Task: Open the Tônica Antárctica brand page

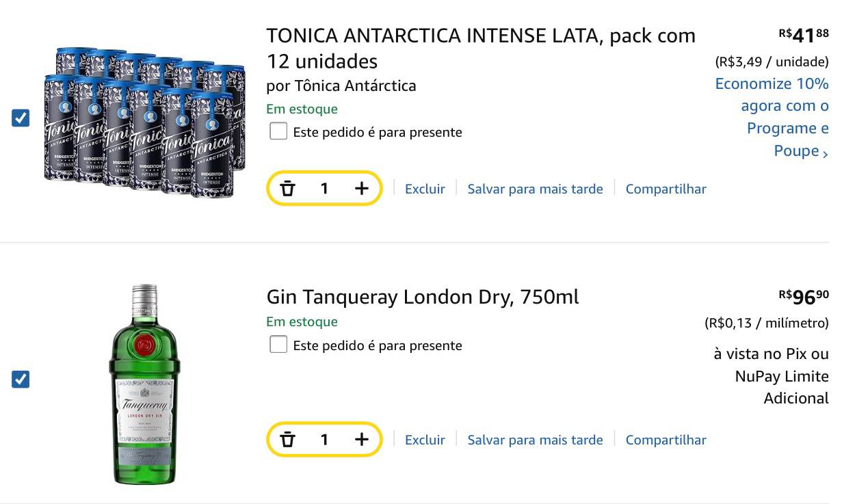Action: [x=358, y=85]
